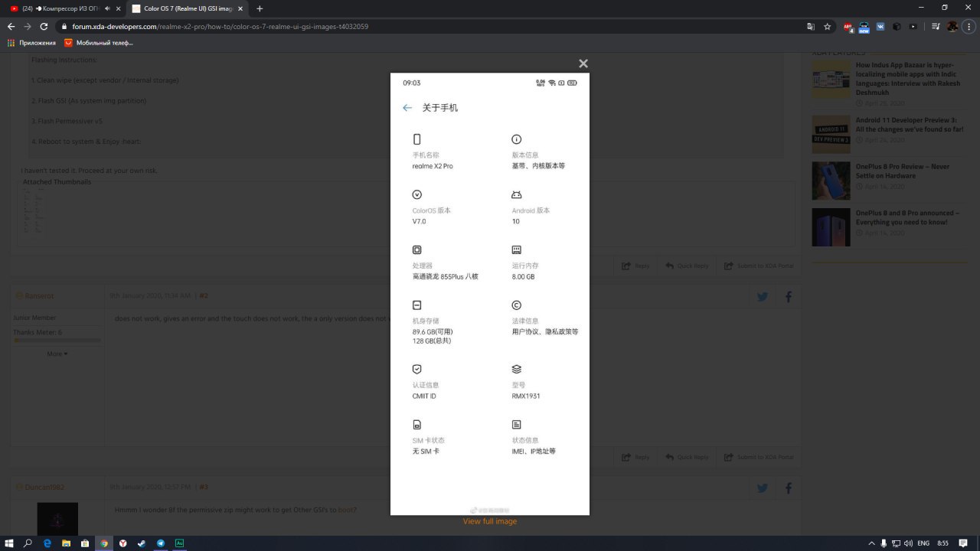
Task: Mute the YouTube tab audio icon
Action: click(106, 8)
